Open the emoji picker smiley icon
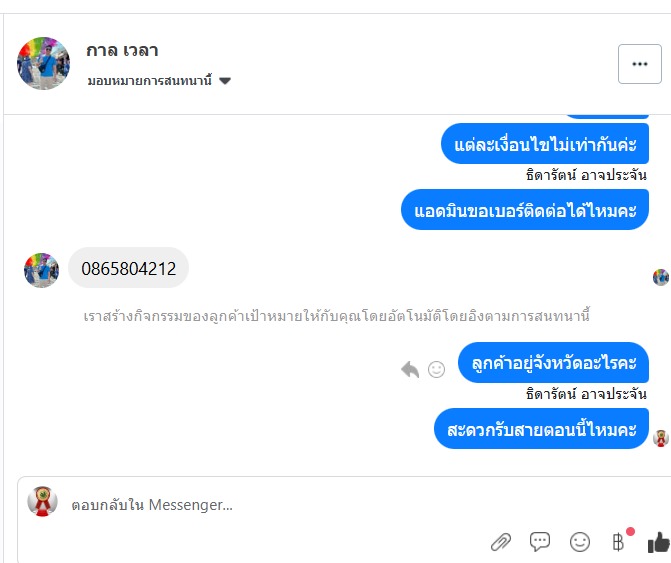 (580, 542)
